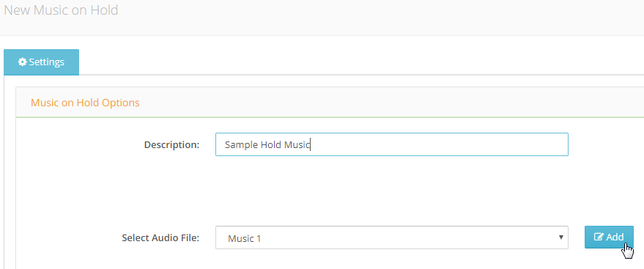Click the Description label

171,144
